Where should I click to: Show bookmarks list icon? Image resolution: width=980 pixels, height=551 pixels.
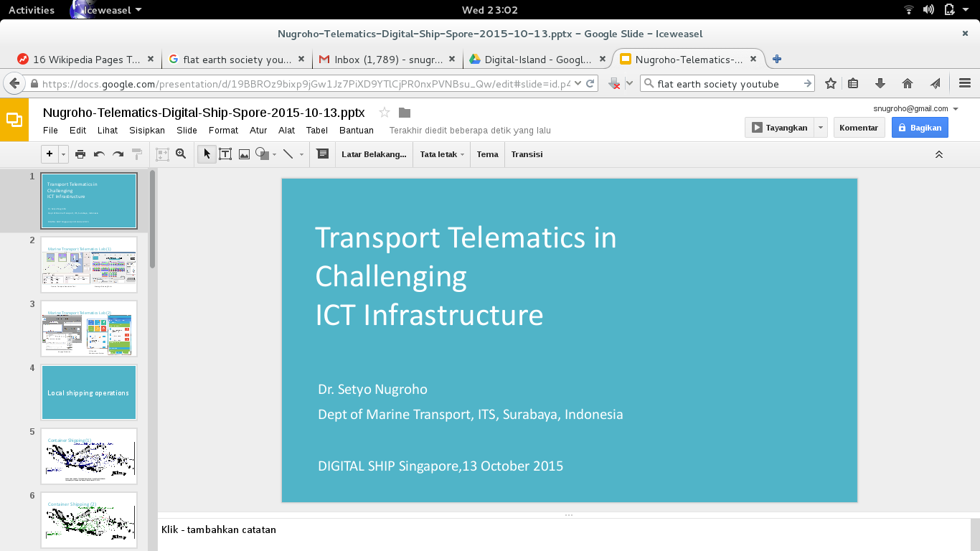click(853, 83)
